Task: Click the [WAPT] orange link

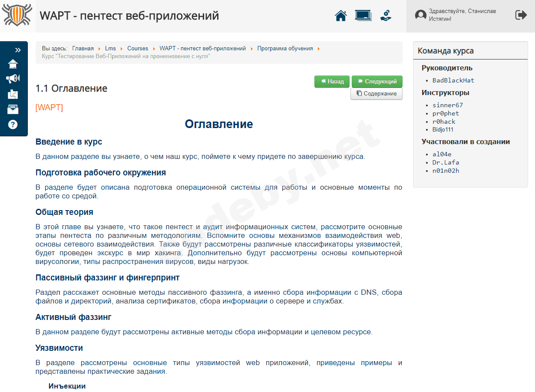Action: point(49,107)
